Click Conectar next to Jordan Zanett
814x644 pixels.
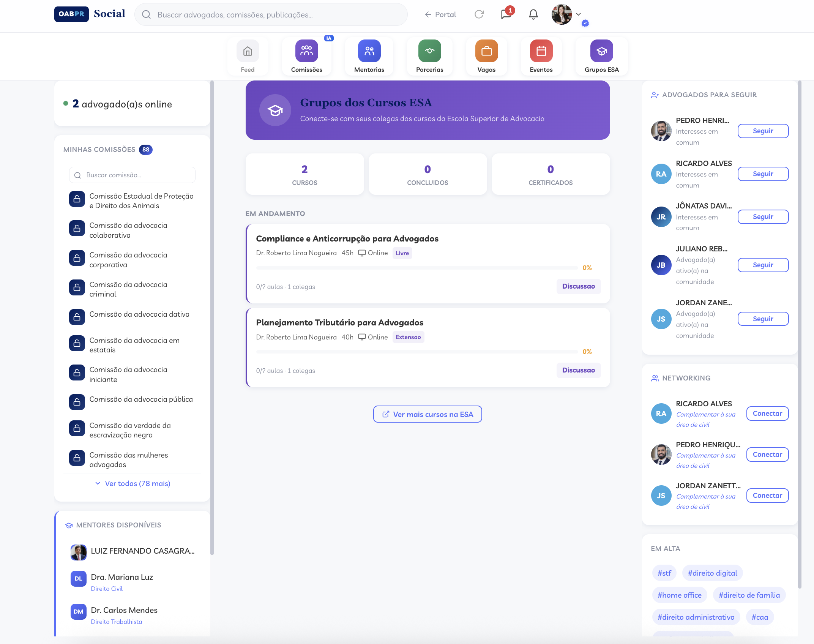(767, 496)
